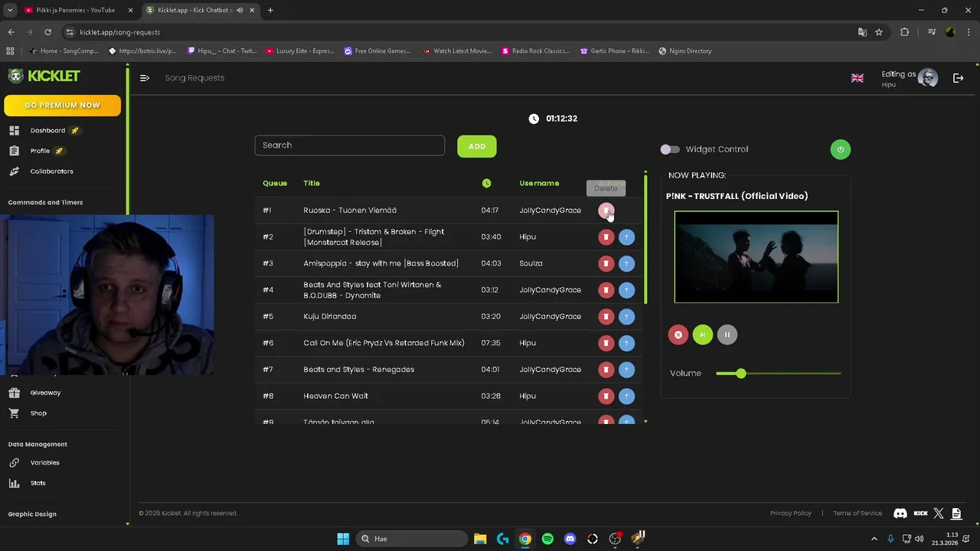
Task: Open Radio Rock Classics bookmark
Action: tap(535, 51)
